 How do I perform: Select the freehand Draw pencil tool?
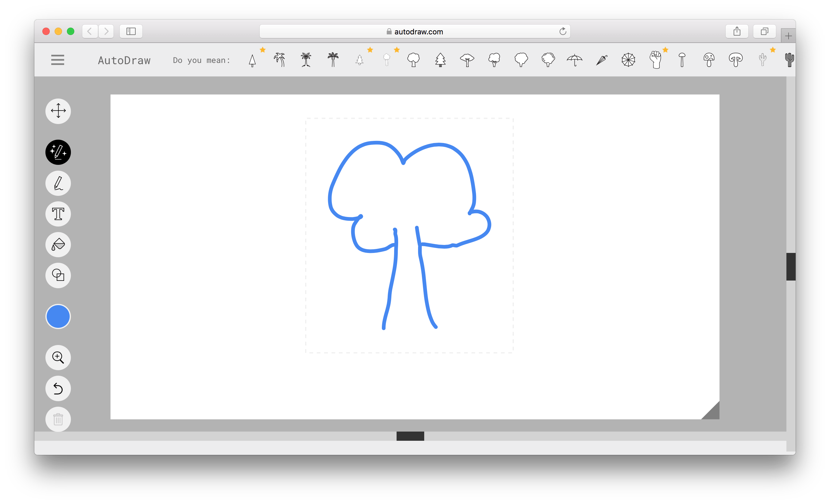click(58, 183)
